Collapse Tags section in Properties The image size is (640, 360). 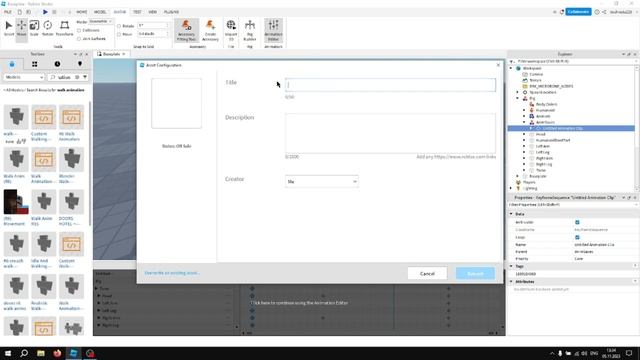click(x=511, y=266)
